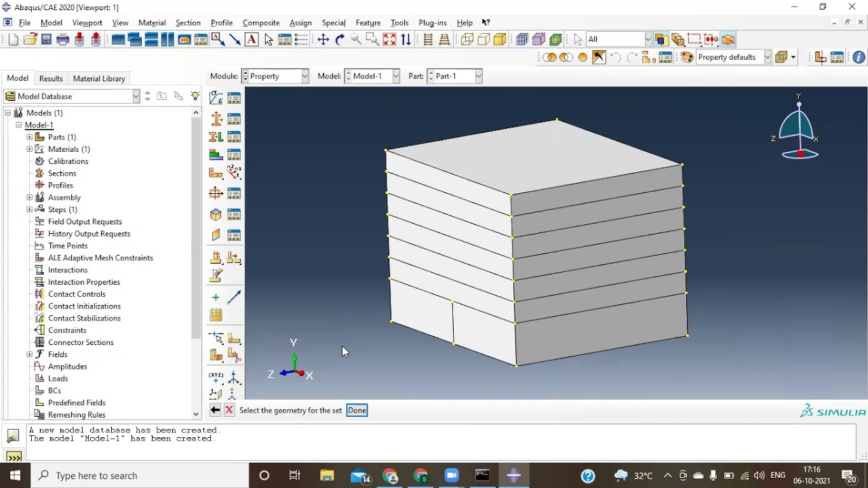Click the context help question-arrow icon

tap(486, 22)
